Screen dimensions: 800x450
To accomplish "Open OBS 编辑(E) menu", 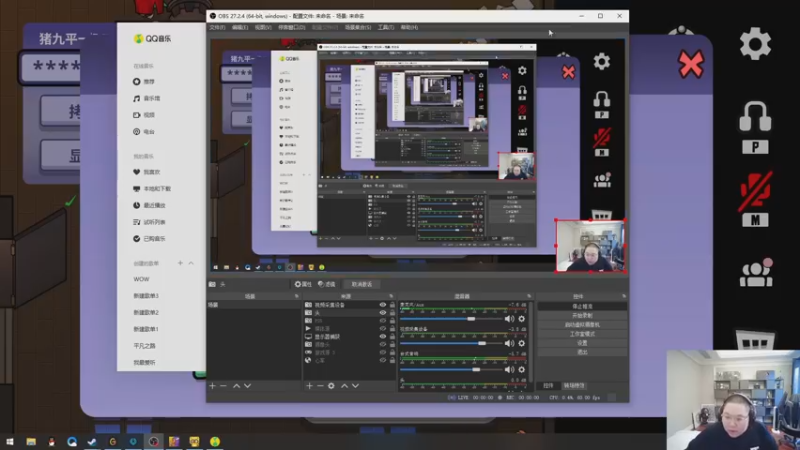I will point(240,28).
